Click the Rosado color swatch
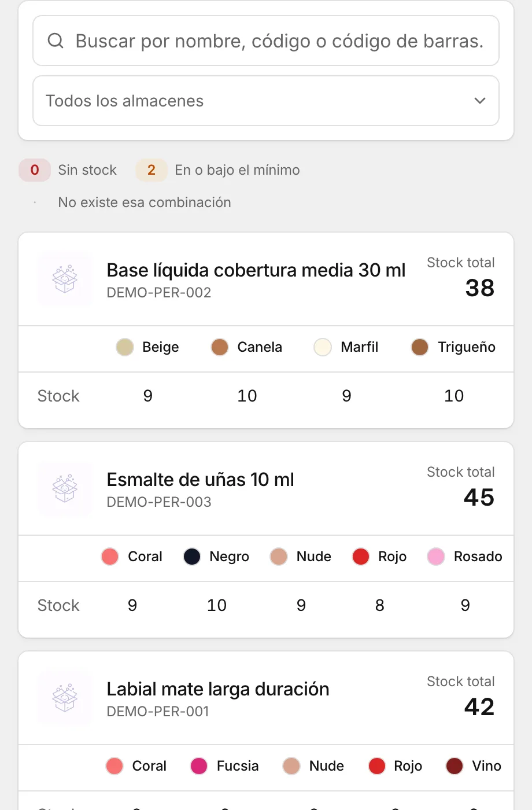Screen dimensions: 532x810 point(436,557)
